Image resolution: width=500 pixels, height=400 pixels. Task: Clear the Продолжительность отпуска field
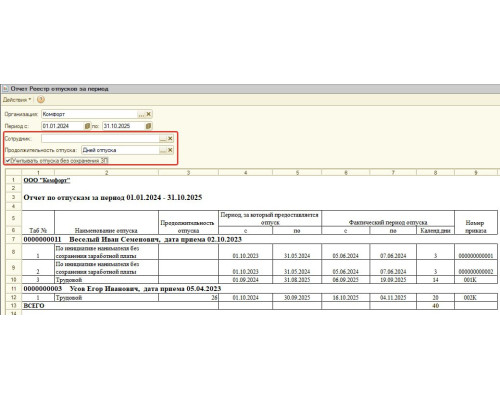[170, 150]
